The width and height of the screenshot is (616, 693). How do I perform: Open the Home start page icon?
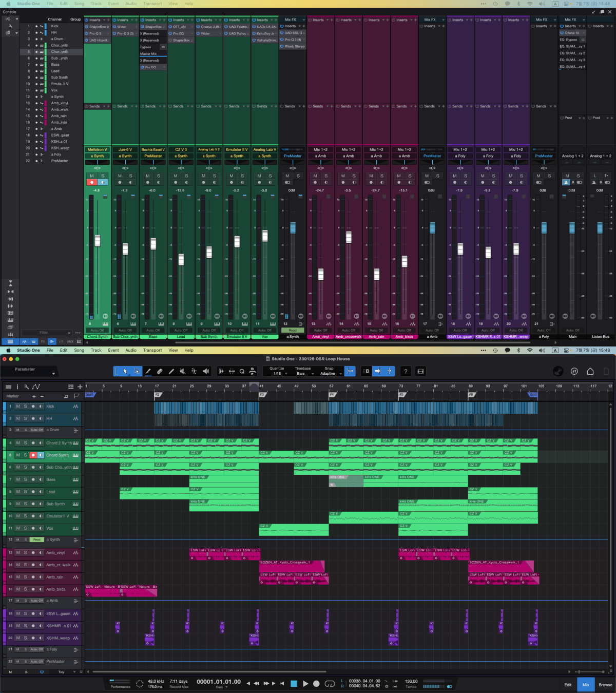click(x=590, y=371)
